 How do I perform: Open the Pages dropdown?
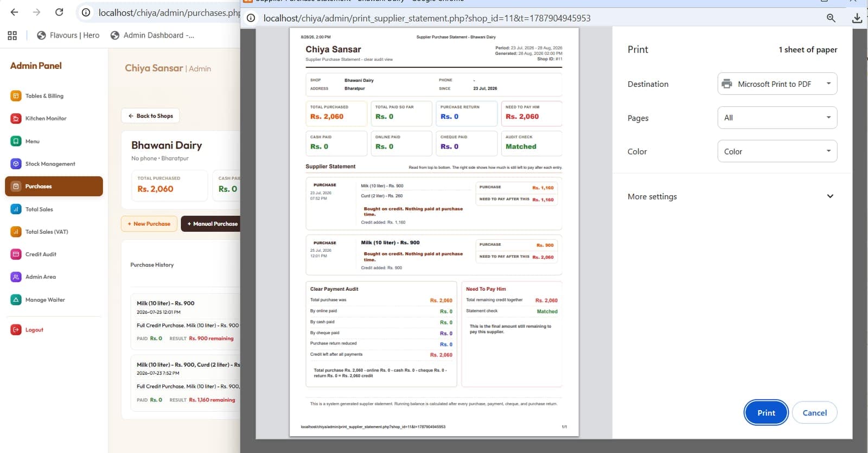777,118
